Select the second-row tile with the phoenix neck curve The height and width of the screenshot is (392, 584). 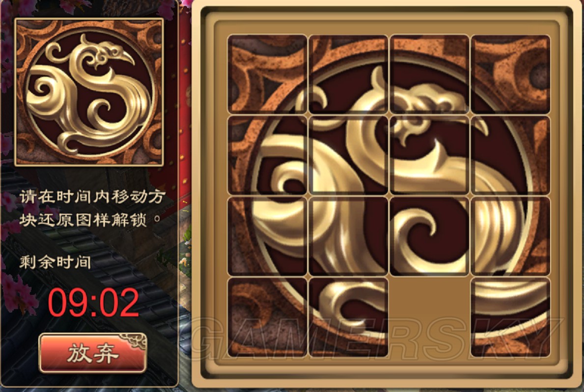[348, 155]
